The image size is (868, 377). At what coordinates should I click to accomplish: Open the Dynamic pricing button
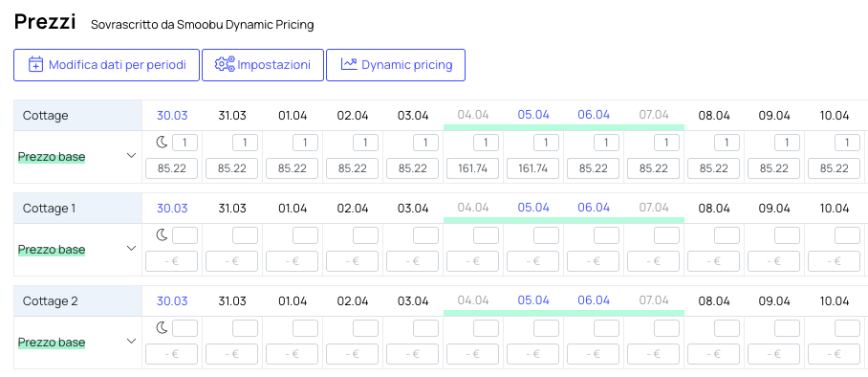click(x=395, y=65)
